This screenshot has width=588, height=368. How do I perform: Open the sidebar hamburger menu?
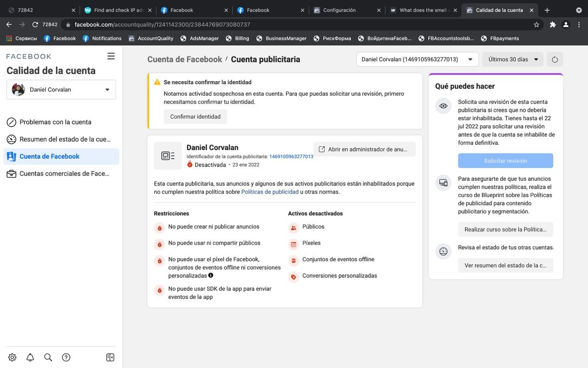pyautogui.click(x=111, y=56)
